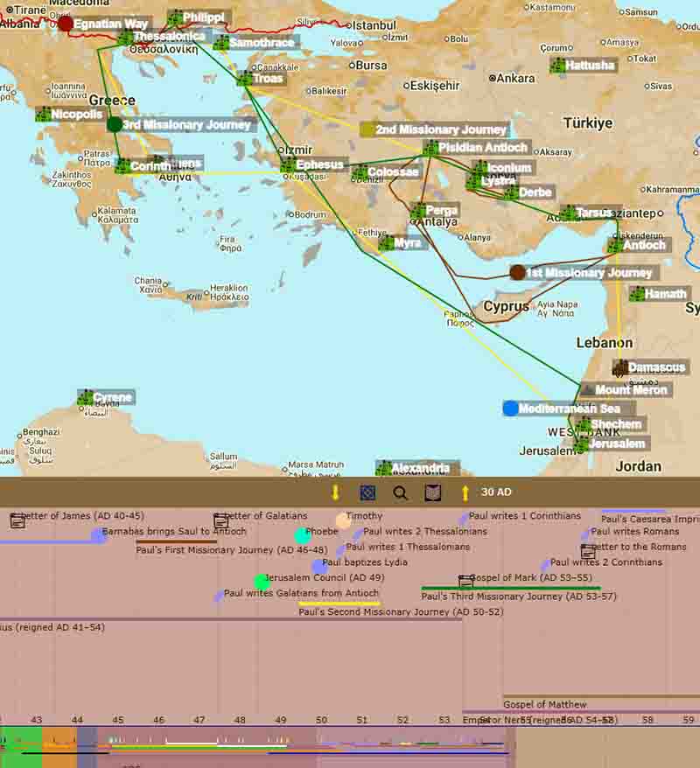Click the yellow down arrow in toolbar
Viewport: 700px width, 768px height.
[x=335, y=492]
